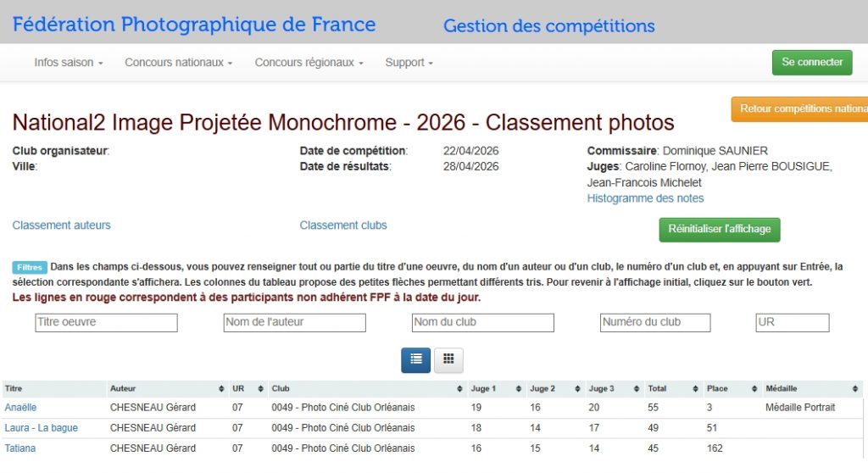Expand the Concours nationaux menu
Screen dimensions: 868x473
coord(178,63)
